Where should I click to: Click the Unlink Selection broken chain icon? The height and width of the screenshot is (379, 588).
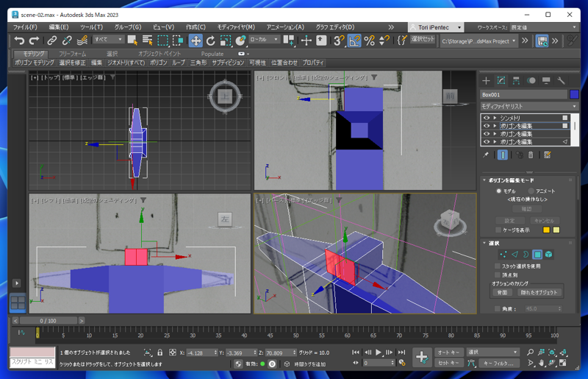point(67,40)
